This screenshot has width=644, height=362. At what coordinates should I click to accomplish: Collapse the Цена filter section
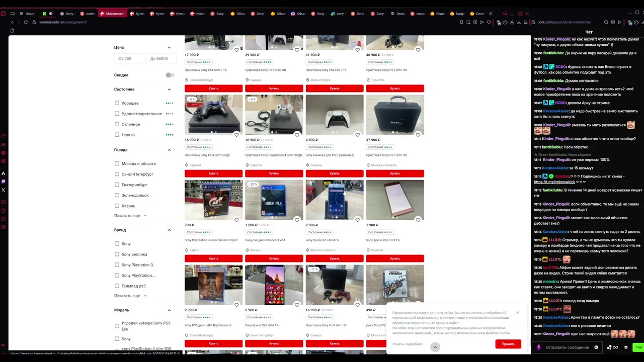[169, 47]
